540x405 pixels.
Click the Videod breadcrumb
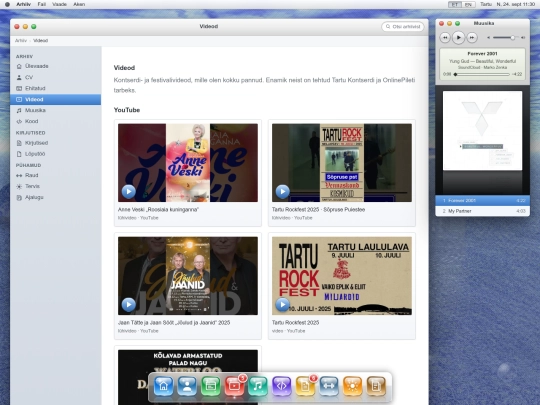coord(40,41)
